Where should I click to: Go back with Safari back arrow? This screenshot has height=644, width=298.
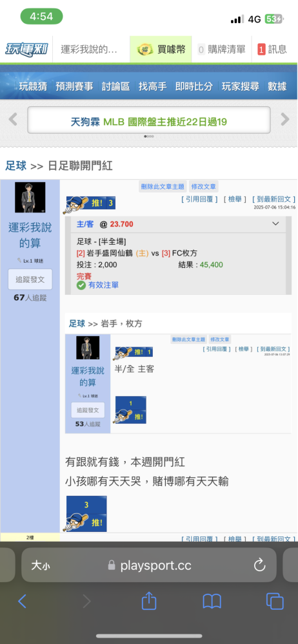[22, 601]
